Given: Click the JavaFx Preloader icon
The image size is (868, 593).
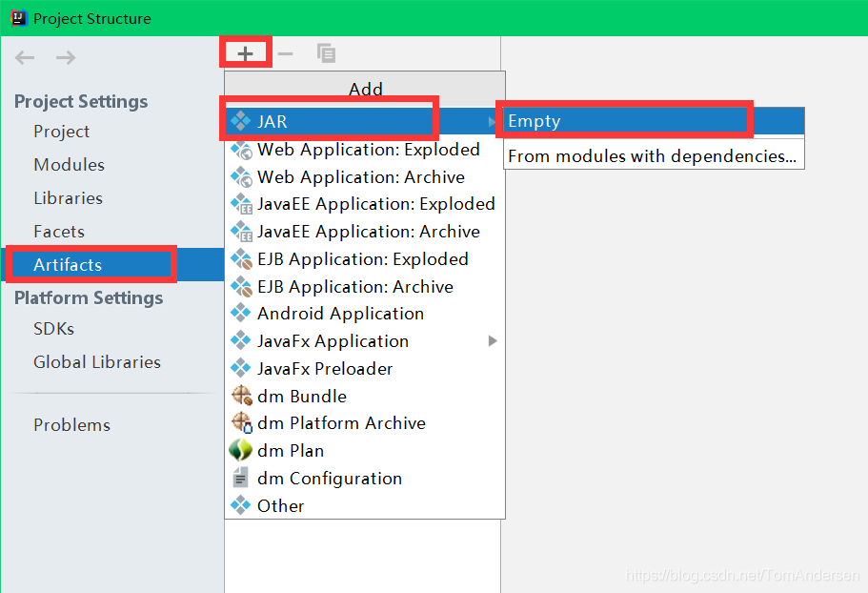Looking at the screenshot, I should point(241,368).
